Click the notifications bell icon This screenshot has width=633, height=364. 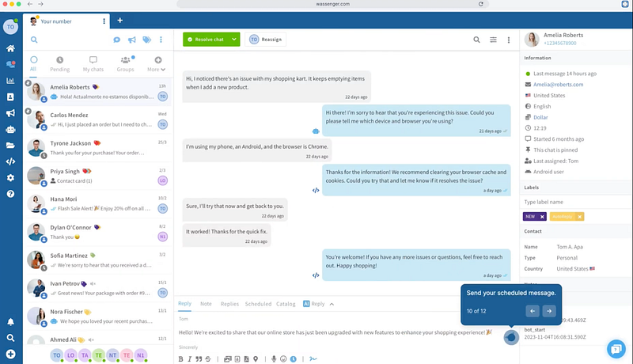point(10,322)
